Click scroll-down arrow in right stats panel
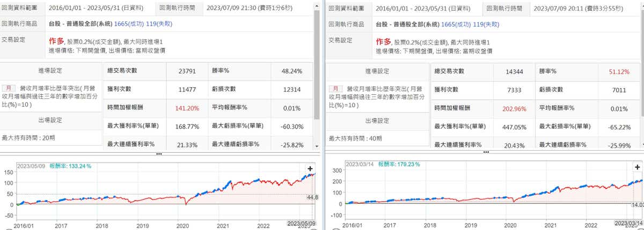 tap(640, 145)
